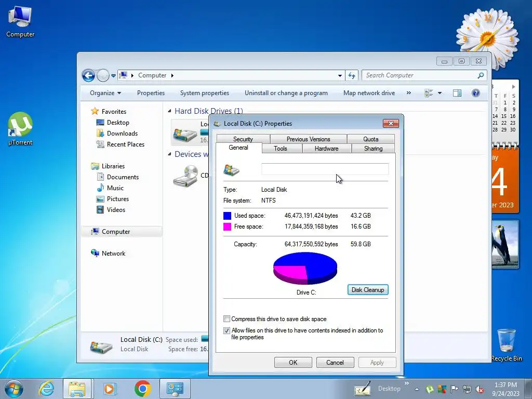Image resolution: width=532 pixels, height=399 pixels.
Task: Click the taskbar clock showing 1:37 PM
Action: point(506,389)
